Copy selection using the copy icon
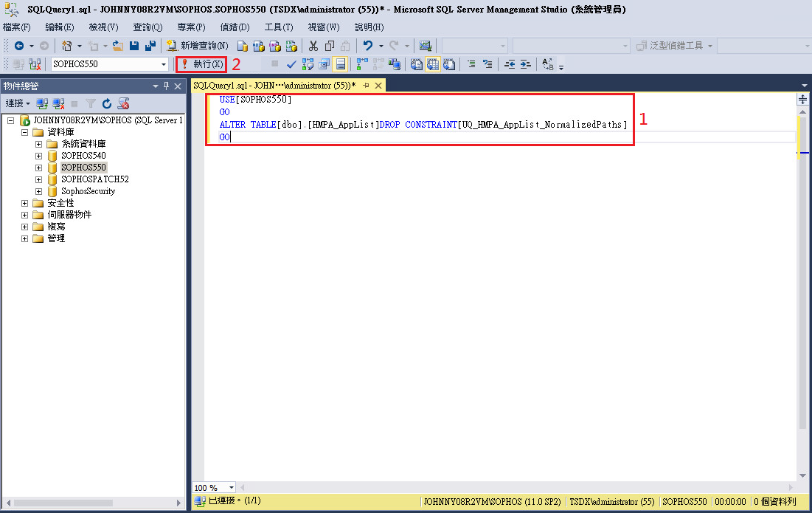This screenshot has width=812, height=513. click(330, 46)
